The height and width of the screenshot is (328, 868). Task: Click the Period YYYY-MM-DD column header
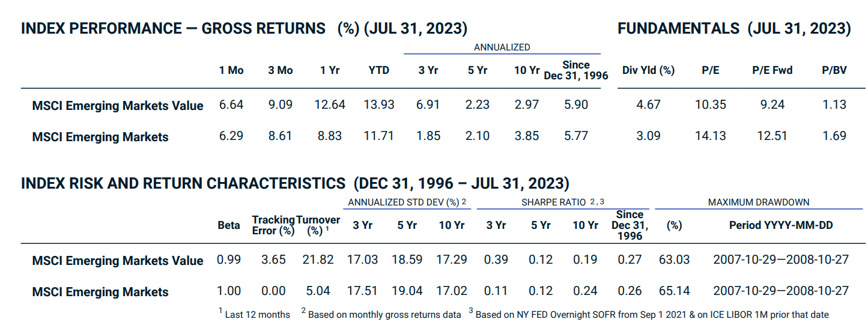coord(781,226)
